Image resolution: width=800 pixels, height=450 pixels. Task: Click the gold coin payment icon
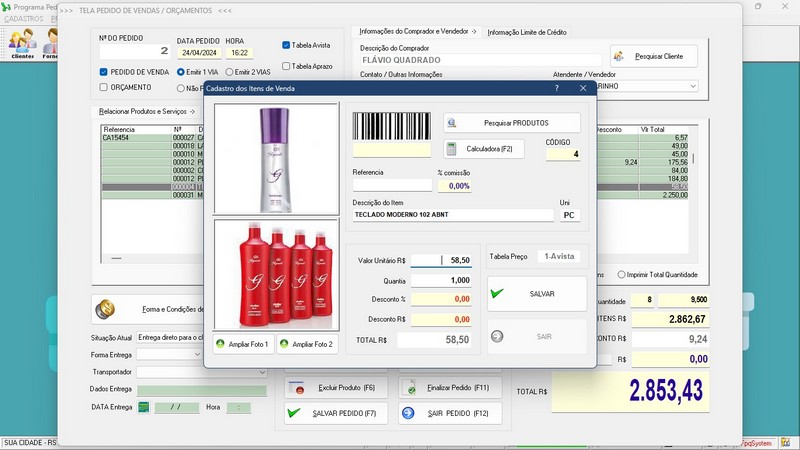coord(105,309)
